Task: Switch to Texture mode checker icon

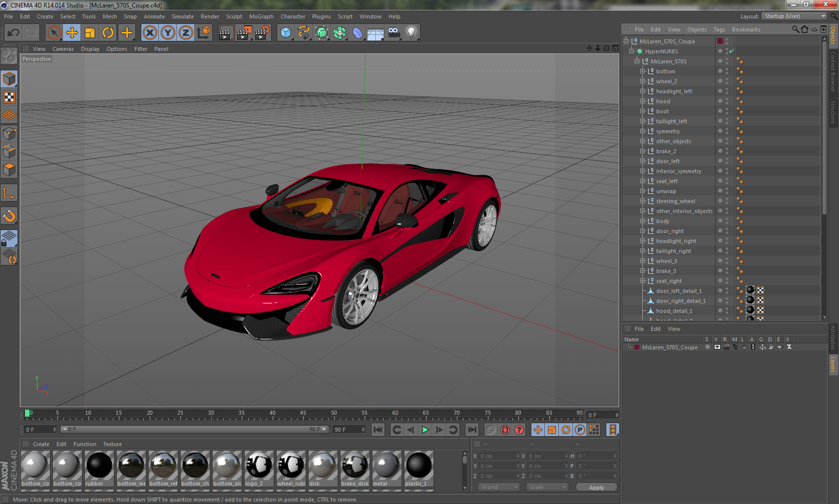Action: pos(9,97)
